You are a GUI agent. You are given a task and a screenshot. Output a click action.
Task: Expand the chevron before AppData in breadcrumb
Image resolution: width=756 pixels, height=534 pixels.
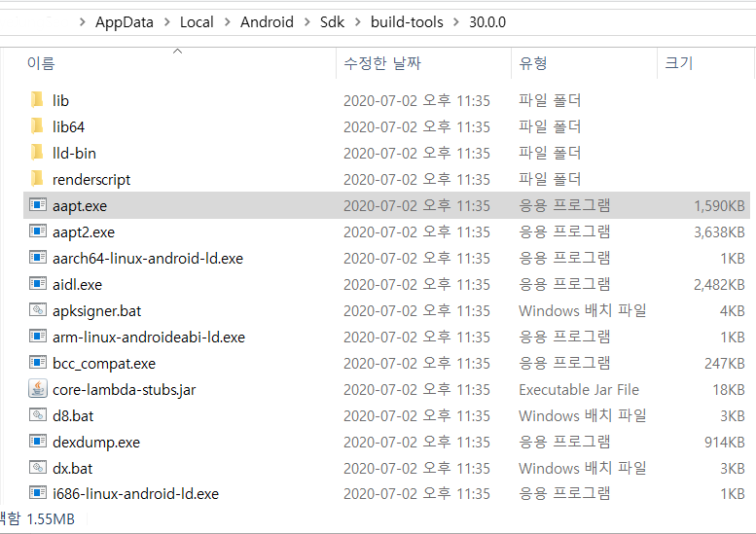[x=83, y=22]
